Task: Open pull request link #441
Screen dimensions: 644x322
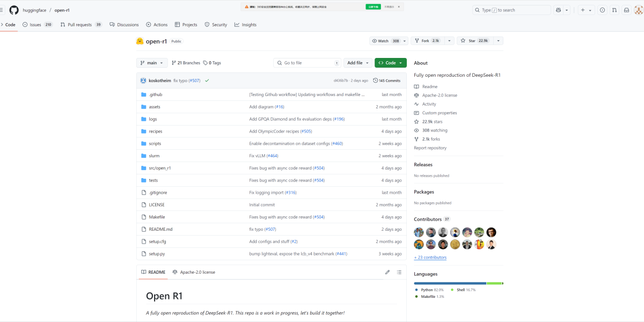Action: 341,254
